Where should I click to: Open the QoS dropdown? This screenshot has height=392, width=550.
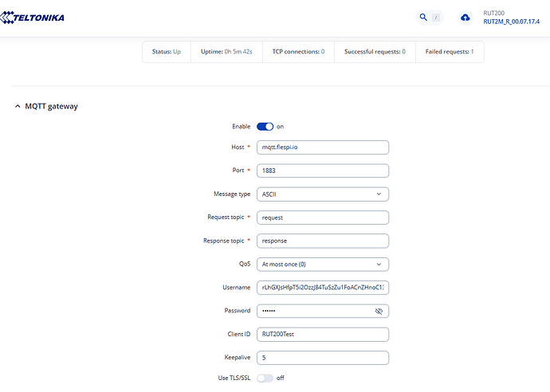[322, 264]
